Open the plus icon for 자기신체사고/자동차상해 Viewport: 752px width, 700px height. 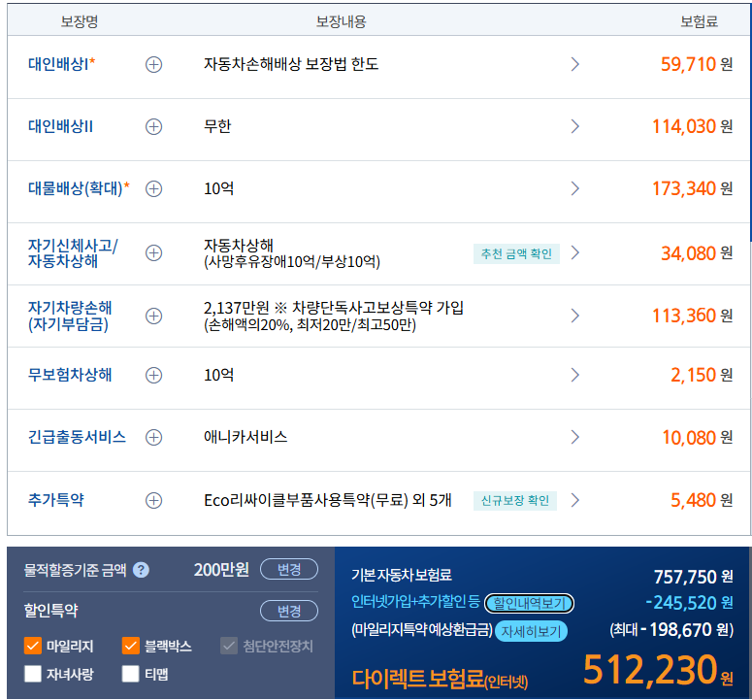[x=153, y=252]
